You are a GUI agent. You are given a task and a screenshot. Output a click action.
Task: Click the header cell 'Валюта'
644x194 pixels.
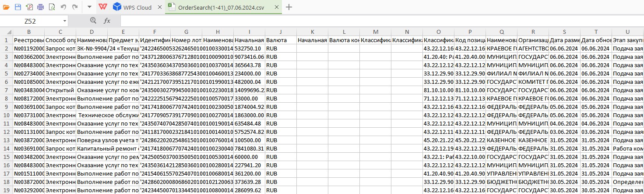pos(281,40)
